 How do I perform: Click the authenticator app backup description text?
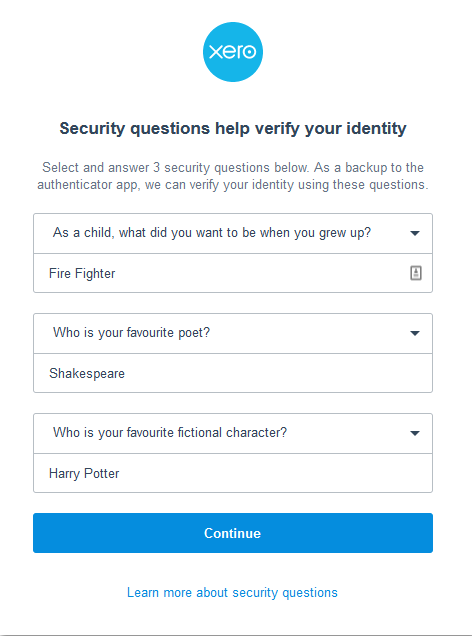[233, 176]
